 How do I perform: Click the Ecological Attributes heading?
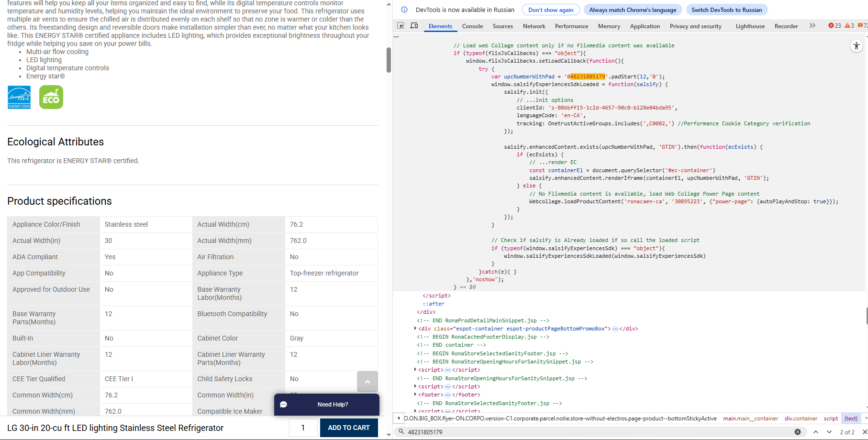56,142
